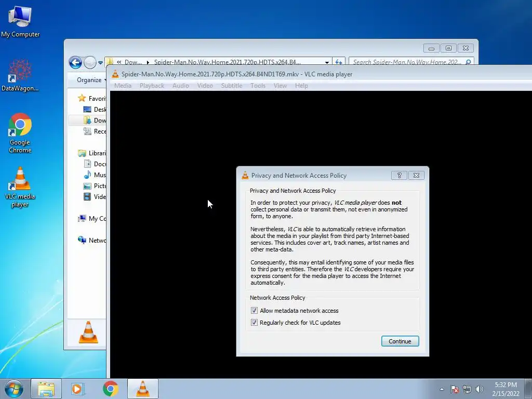The image size is (532, 399).
Task: Open the VLC Tools menu
Action: [258, 86]
